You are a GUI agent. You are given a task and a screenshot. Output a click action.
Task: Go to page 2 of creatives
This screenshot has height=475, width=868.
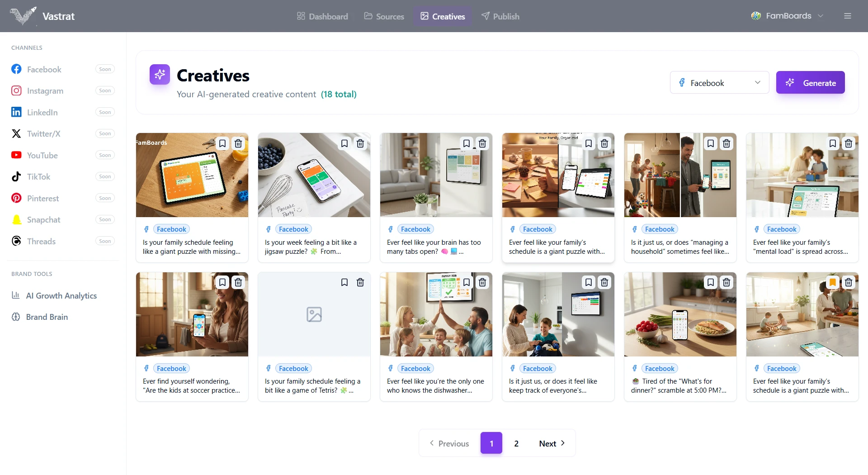516,443
